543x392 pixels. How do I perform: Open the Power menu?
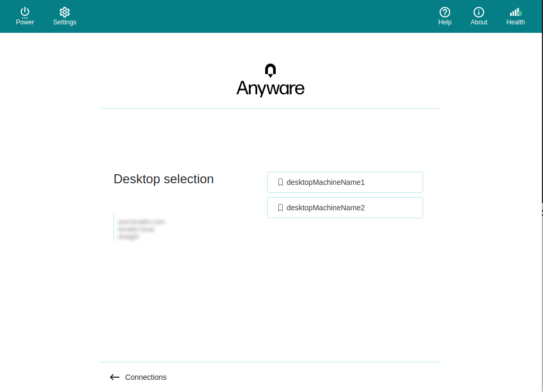click(x=25, y=16)
